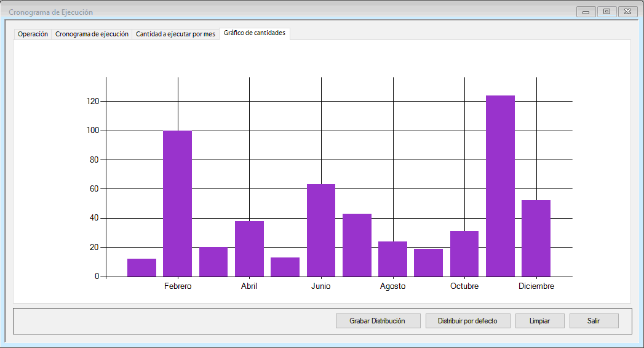The image size is (644, 348).
Task: Click the Agosto bar in the chart
Action: click(x=392, y=259)
